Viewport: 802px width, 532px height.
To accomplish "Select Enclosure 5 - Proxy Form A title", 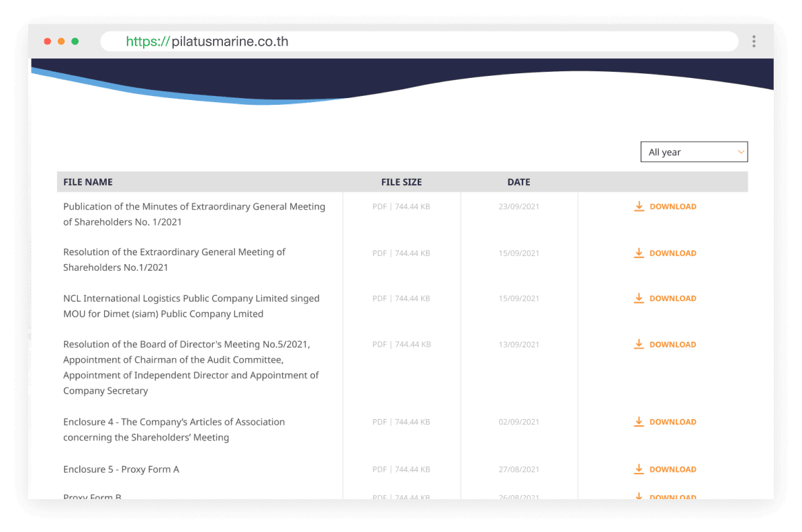I will tap(121, 470).
